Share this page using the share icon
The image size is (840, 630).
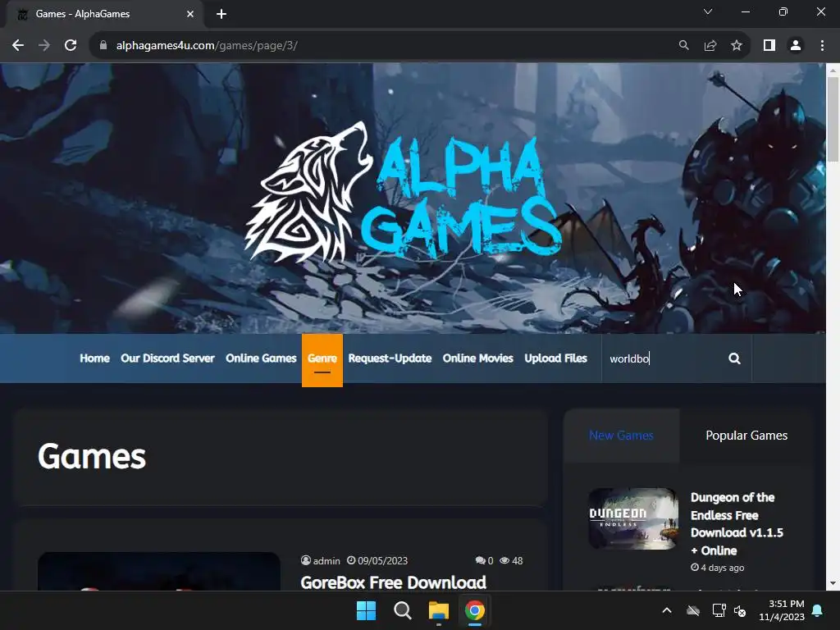[x=710, y=46]
